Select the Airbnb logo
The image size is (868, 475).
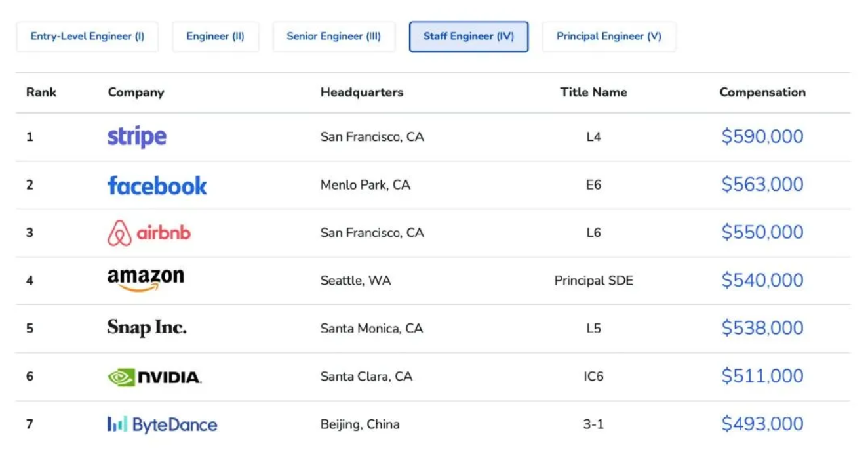click(x=149, y=233)
